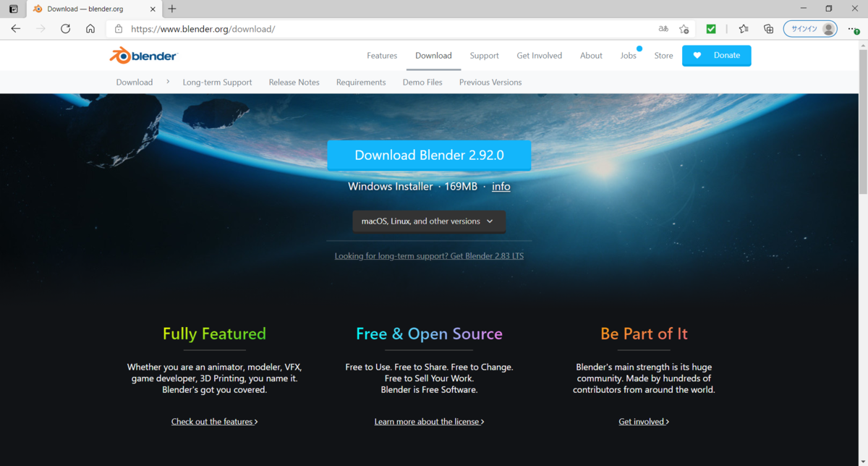Open a new tab with plus

[x=171, y=9]
